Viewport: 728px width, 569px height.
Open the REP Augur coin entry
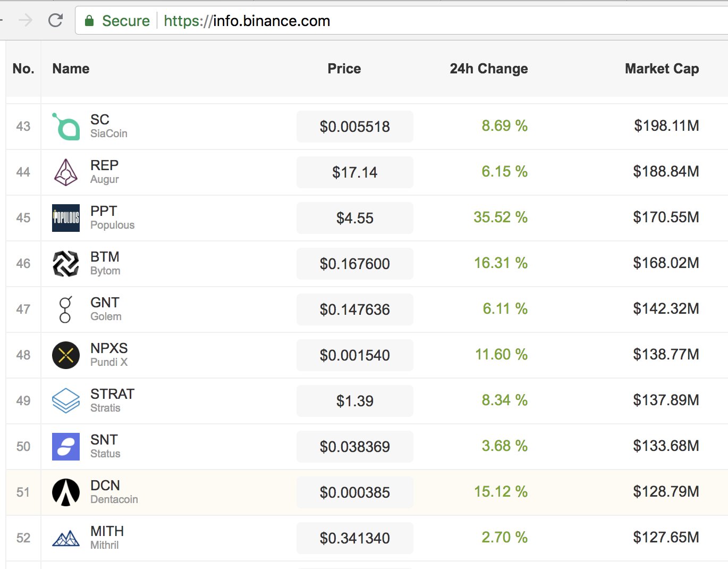[x=104, y=172]
